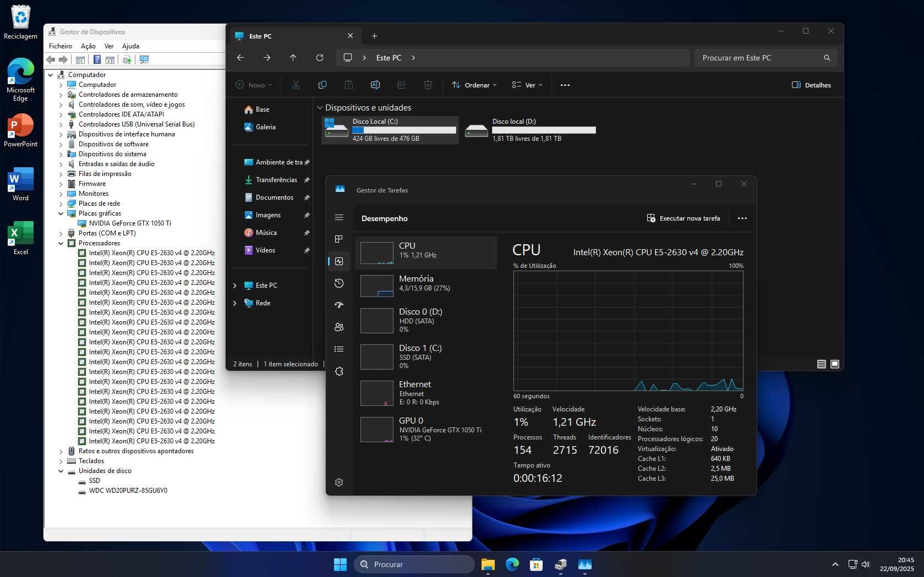Screen dimensions: 924x577
Task: Open the Ver dropdown in File Explorer
Action: pos(527,85)
